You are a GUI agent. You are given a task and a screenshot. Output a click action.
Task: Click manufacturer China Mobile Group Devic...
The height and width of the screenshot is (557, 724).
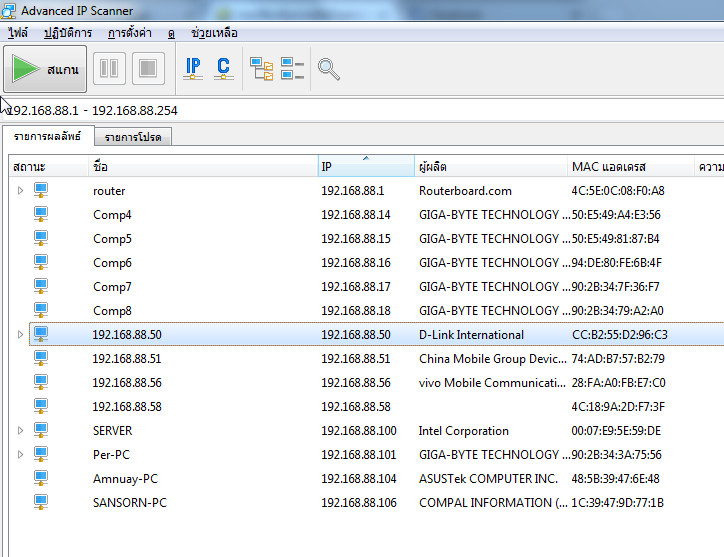click(493, 359)
